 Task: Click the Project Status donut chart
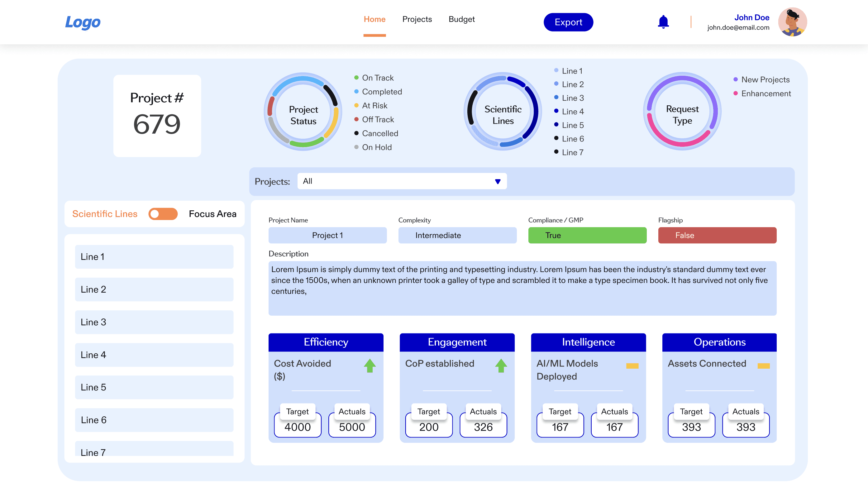coord(303,112)
